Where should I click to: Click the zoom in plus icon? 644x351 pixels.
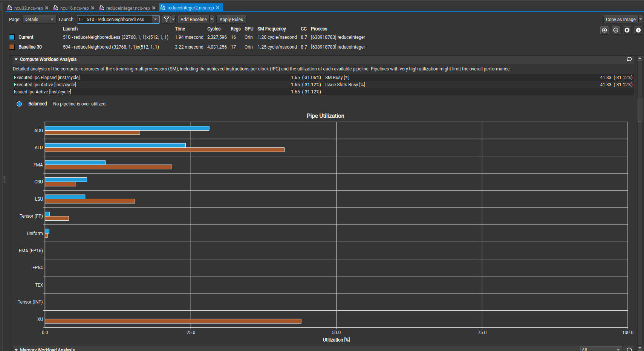[604, 30]
